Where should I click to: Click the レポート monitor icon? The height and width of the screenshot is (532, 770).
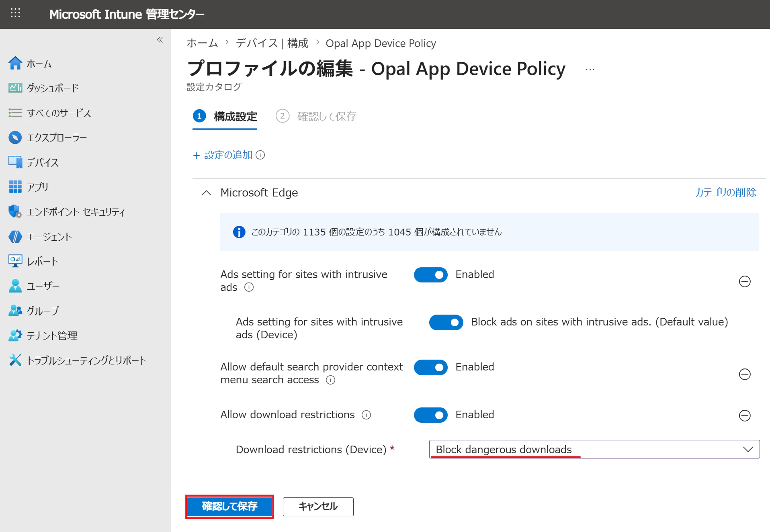[x=15, y=261]
